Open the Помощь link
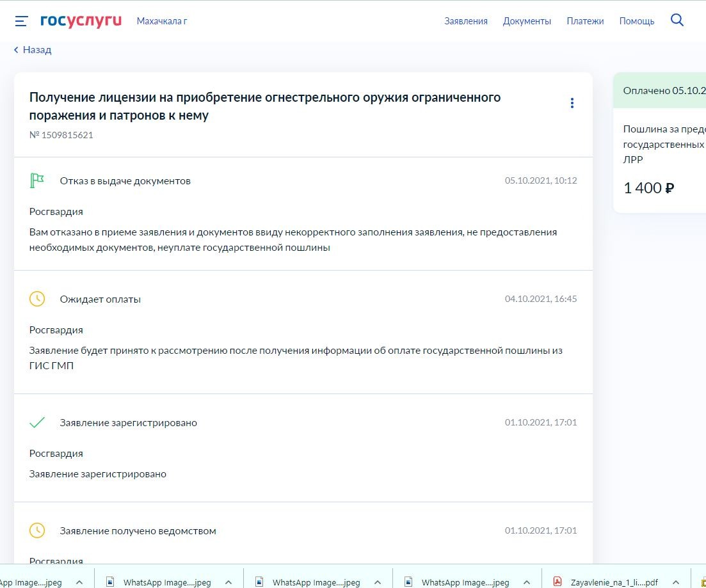The height and width of the screenshot is (588, 706). (636, 21)
